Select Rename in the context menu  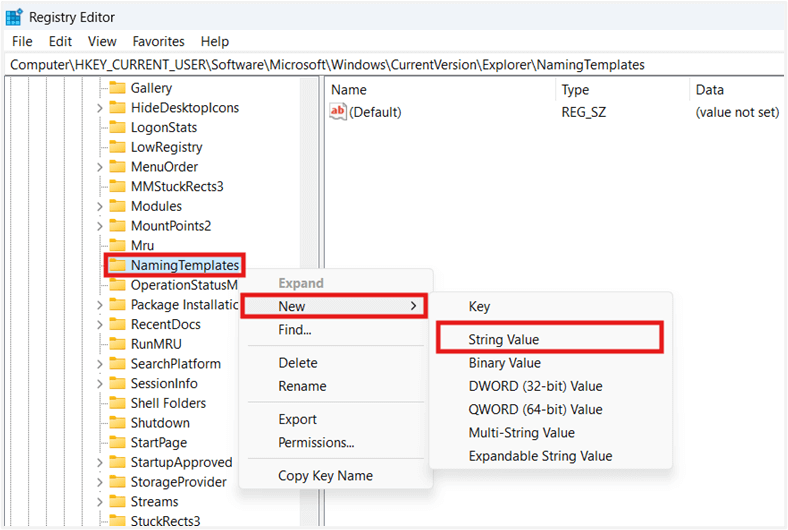[335, 386]
